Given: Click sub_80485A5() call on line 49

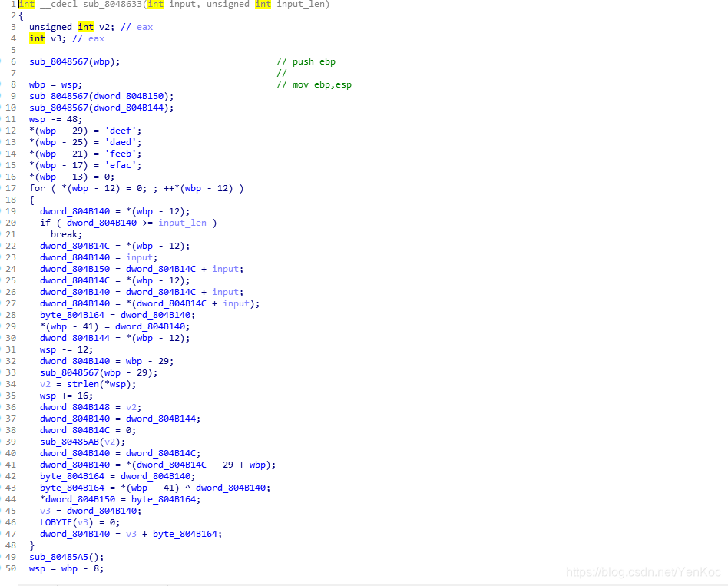Looking at the screenshot, I should pos(66,558).
